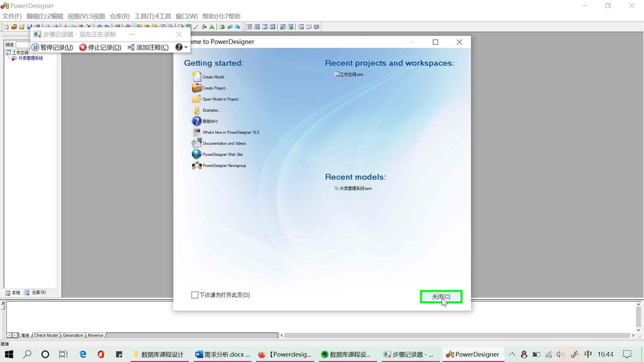644x362 pixels.
Task: Click the last toolbar icon on the right
Action: (x=316, y=27)
